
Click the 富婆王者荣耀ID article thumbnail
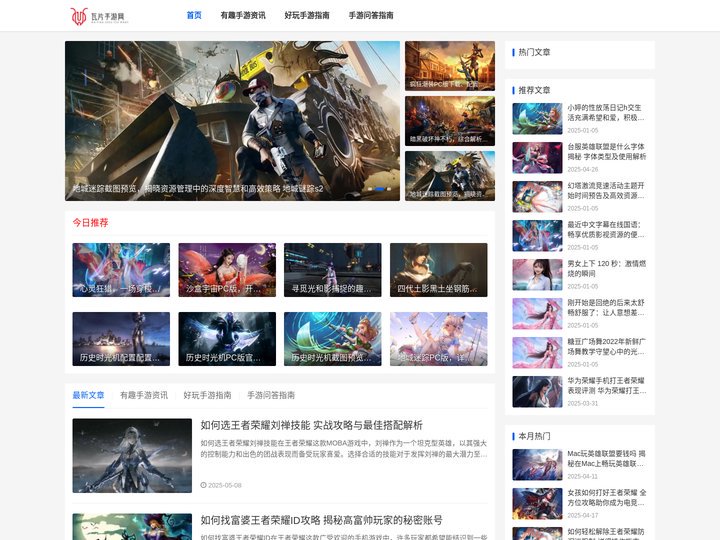tap(132, 527)
